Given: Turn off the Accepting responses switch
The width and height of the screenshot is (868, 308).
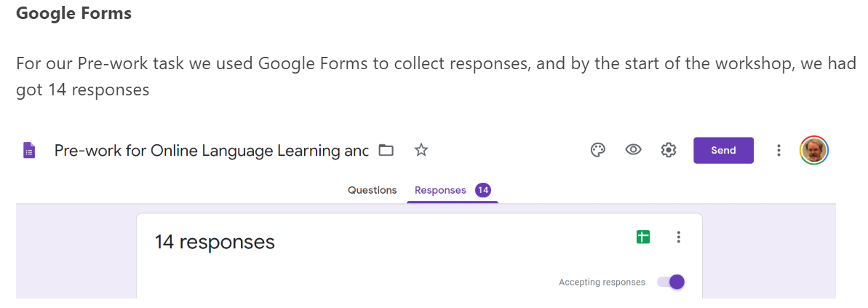Looking at the screenshot, I should 671,282.
